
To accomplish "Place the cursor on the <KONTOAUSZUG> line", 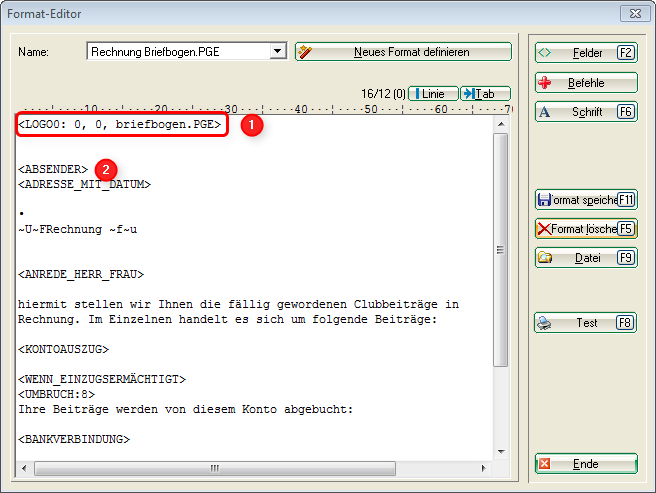I will click(x=63, y=349).
